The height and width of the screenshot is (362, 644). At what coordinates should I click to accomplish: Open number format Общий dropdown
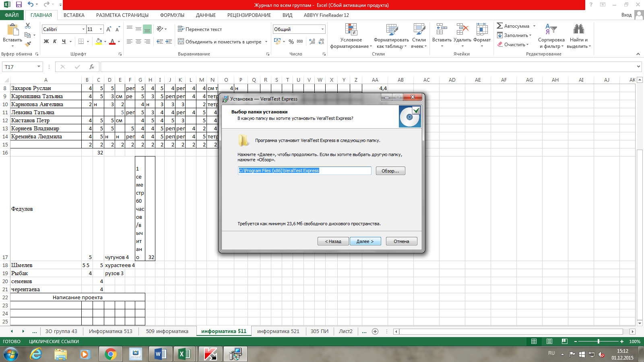(x=322, y=29)
